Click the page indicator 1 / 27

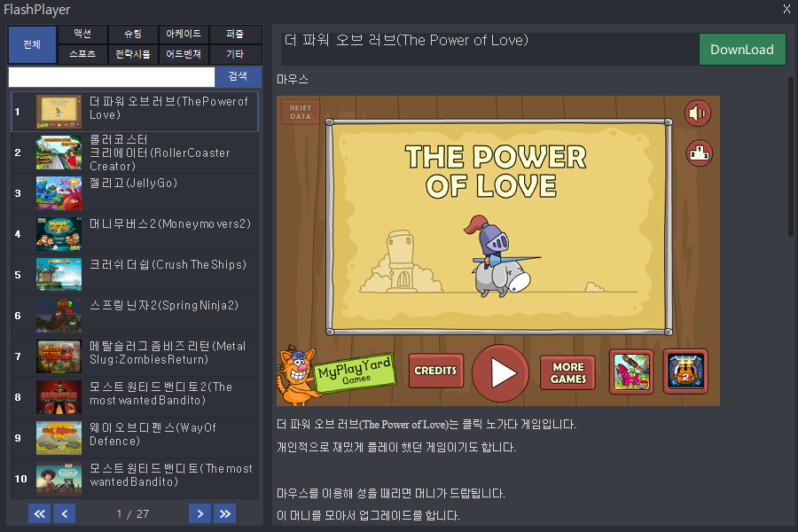click(132, 513)
